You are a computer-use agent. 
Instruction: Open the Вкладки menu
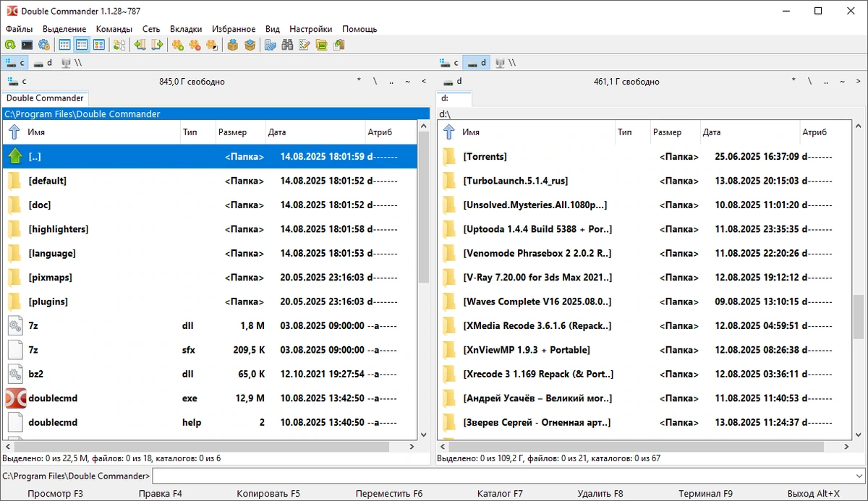pyautogui.click(x=186, y=29)
